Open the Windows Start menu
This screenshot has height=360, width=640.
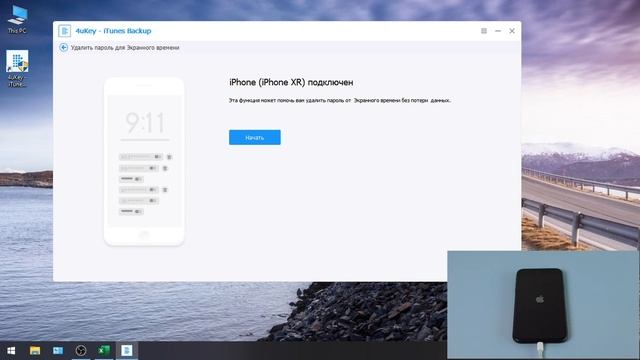pos(11,351)
